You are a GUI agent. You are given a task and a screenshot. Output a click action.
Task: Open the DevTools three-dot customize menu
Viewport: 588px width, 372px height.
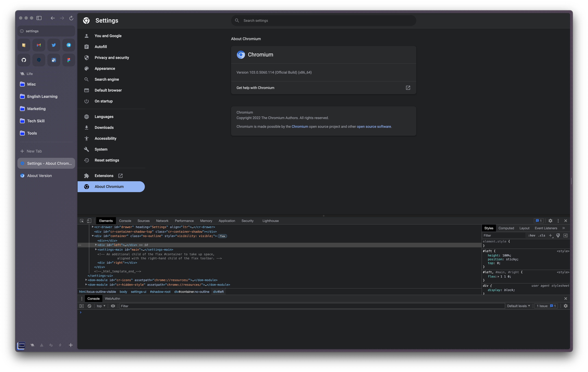(x=558, y=221)
